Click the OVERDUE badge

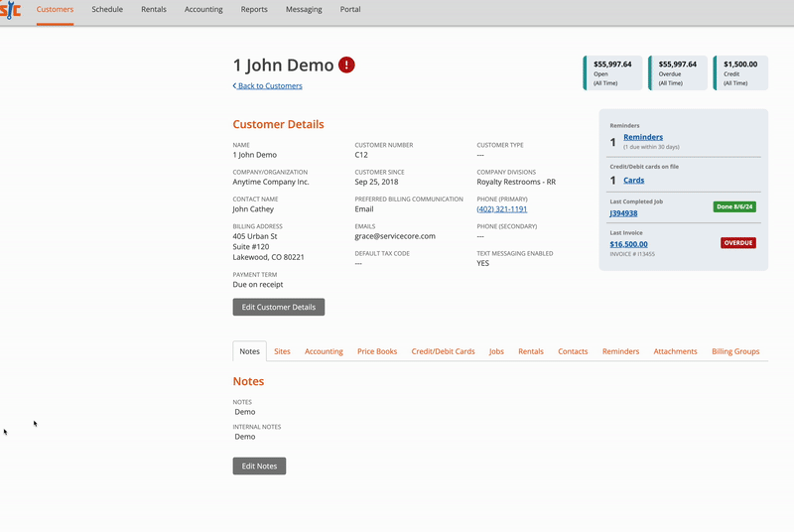coord(738,243)
